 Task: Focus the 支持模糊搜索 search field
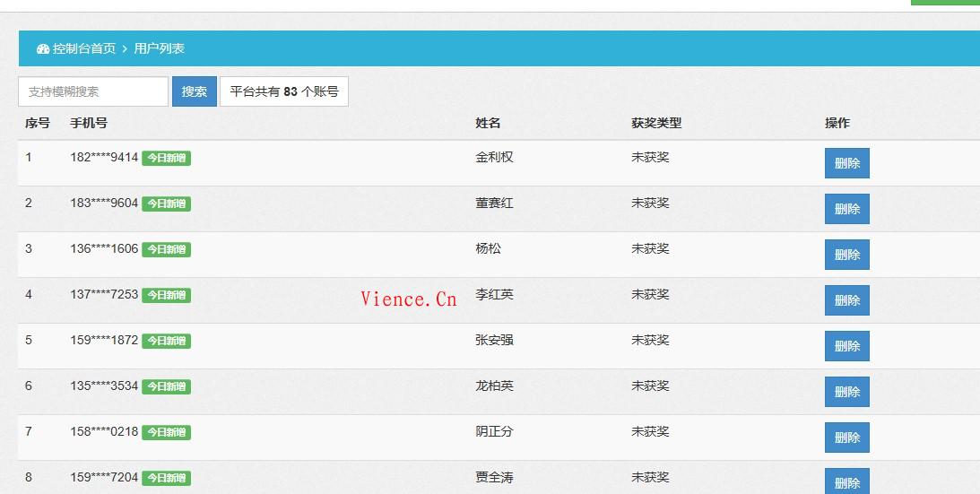point(93,91)
